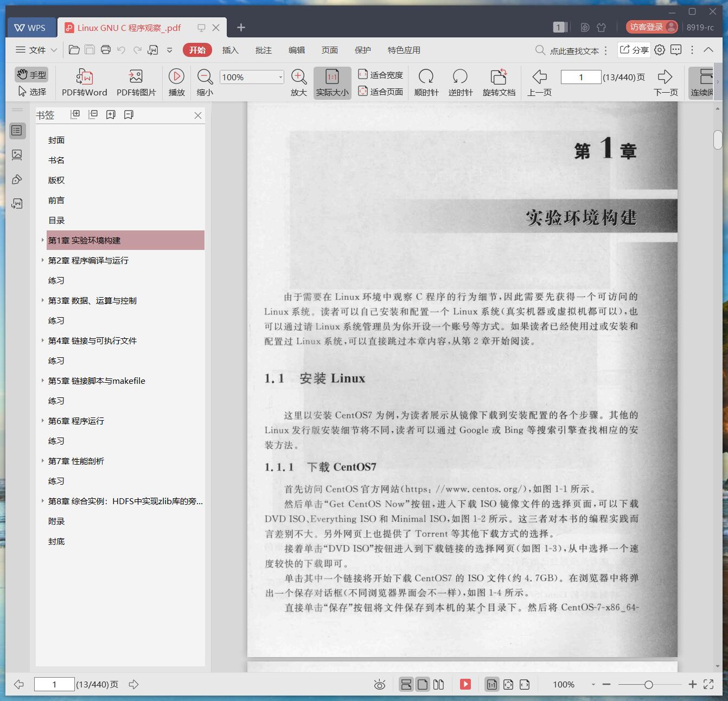Switch to the WPS home tab
The image size is (728, 701).
[x=31, y=27]
